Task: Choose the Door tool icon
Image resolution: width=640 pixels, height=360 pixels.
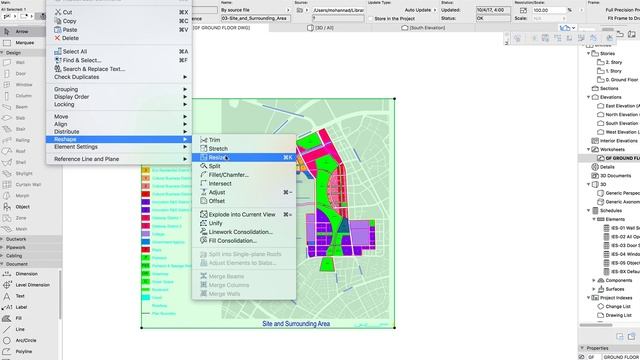Action: click(7, 73)
